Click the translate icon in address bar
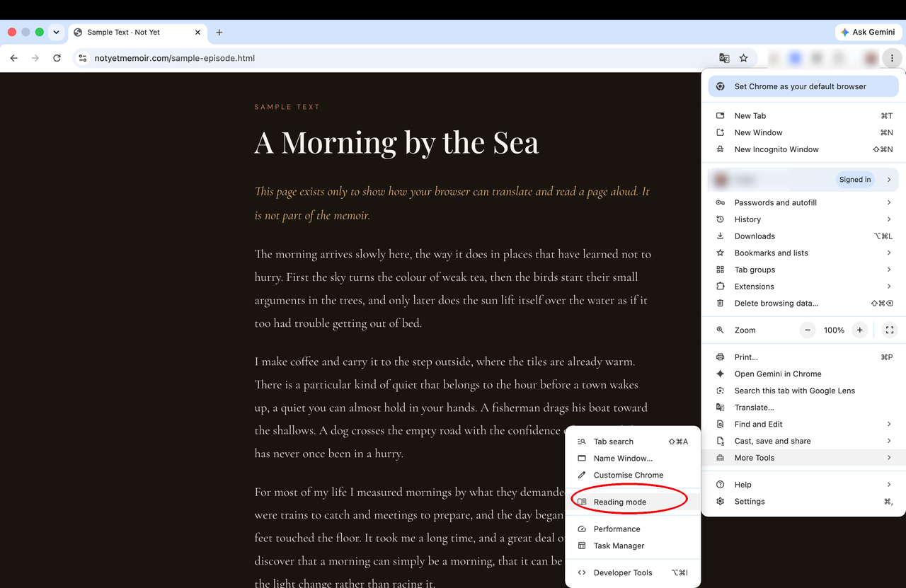906x588 pixels. point(724,58)
